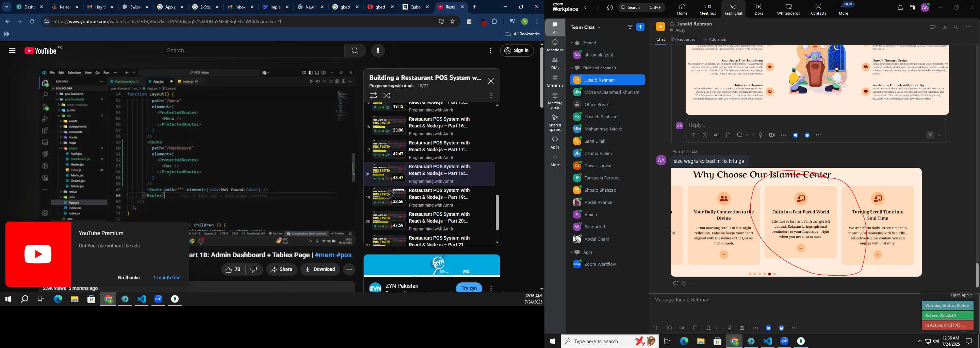This screenshot has width=980, height=348.
Task: Expand screenshot options dropdown in message toolbar
Action: point(716,328)
